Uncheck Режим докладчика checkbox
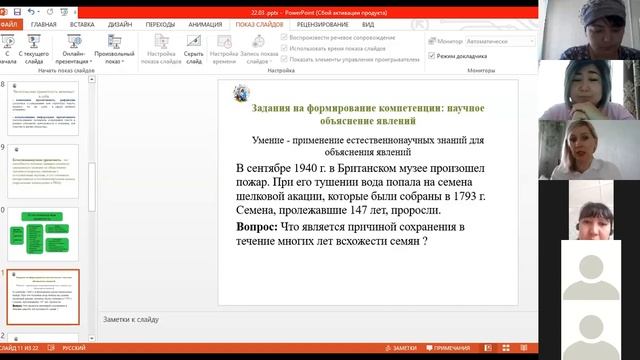 431,56
